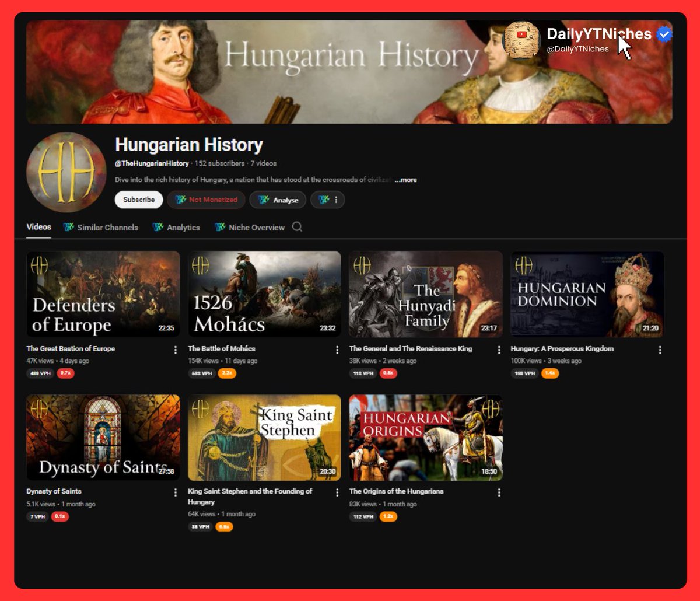
Task: Click the 152 subscribers text
Action: tap(220, 164)
